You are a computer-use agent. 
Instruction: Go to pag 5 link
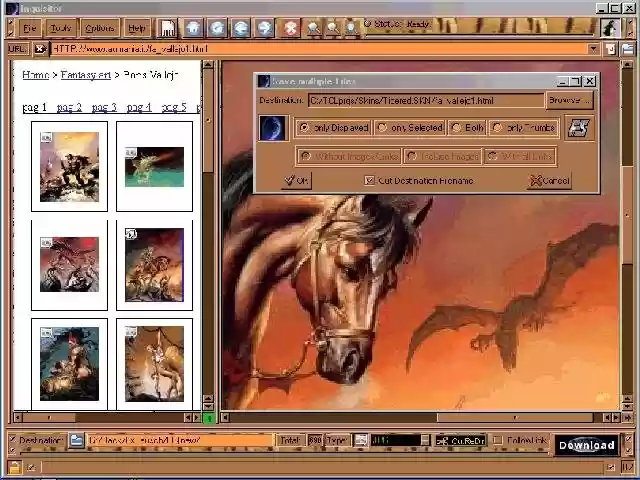[x=174, y=107]
